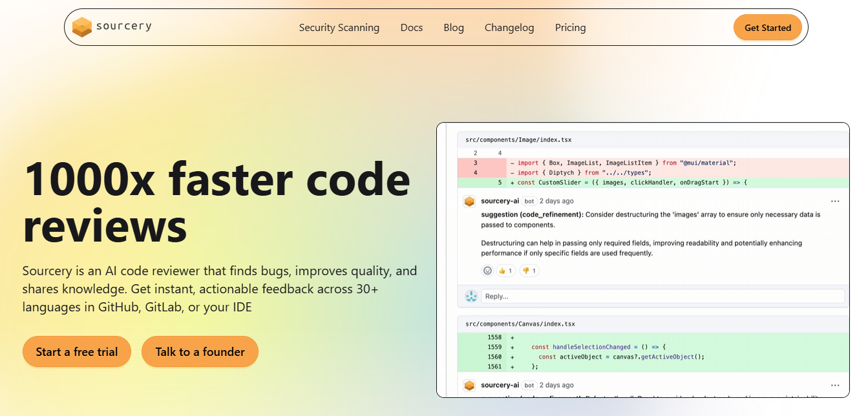Open three-dot menu on second comment
This screenshot has height=416, width=868.
tap(835, 386)
